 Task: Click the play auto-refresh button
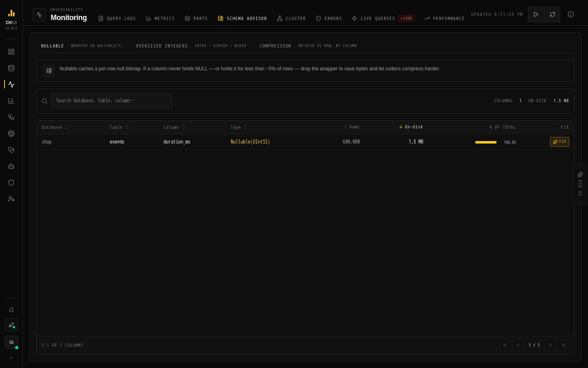(x=536, y=14)
